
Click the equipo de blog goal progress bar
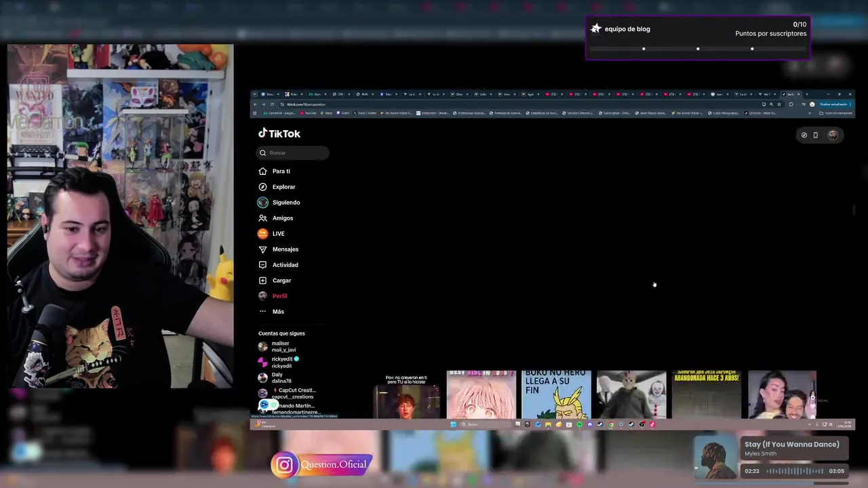coord(698,49)
